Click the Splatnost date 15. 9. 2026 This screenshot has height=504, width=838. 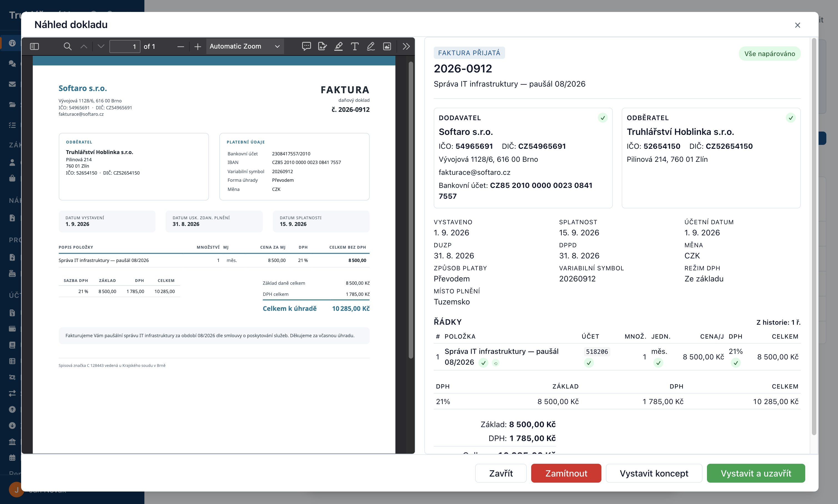pos(579,233)
